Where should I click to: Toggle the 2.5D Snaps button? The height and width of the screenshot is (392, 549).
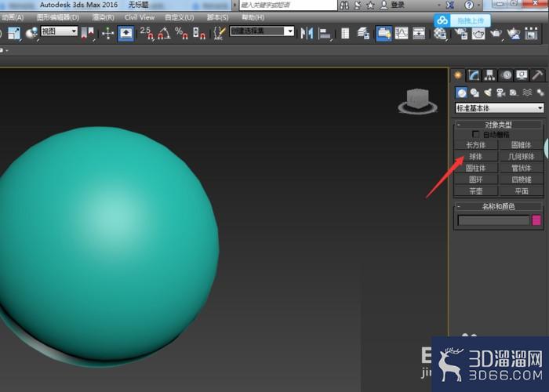click(147, 33)
